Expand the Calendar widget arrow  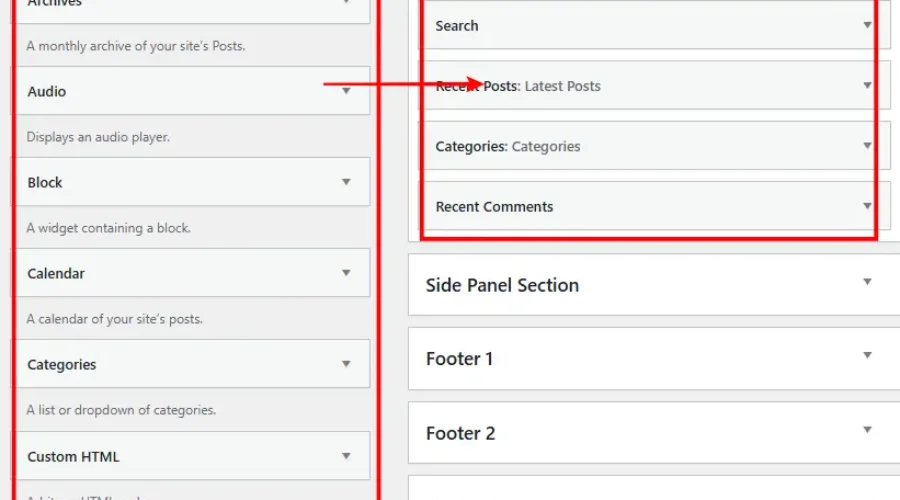(x=346, y=273)
